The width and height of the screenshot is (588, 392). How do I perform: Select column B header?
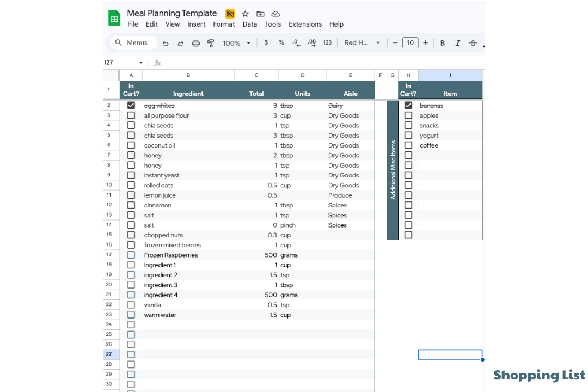(x=188, y=75)
